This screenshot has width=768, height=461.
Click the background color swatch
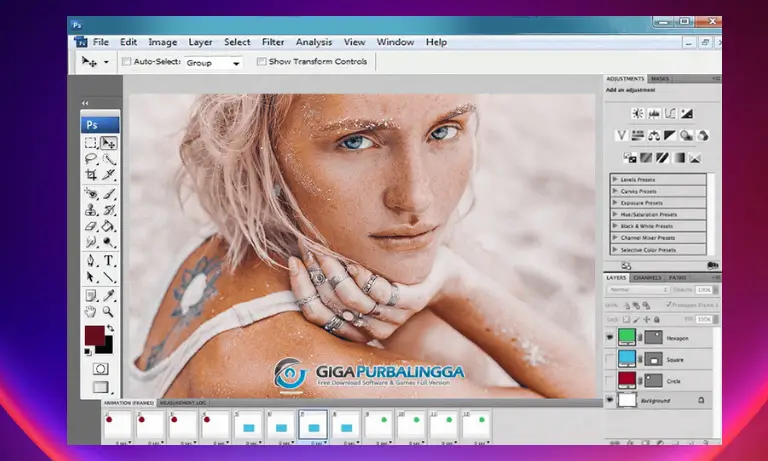(x=107, y=348)
